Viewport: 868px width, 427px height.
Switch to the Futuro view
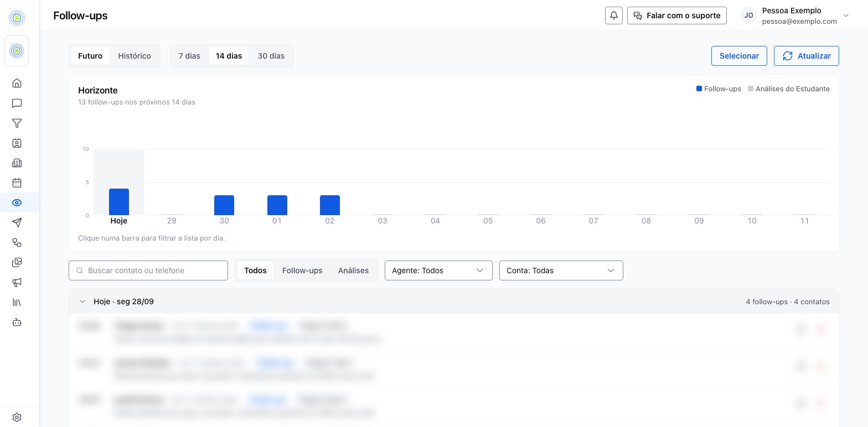click(90, 56)
